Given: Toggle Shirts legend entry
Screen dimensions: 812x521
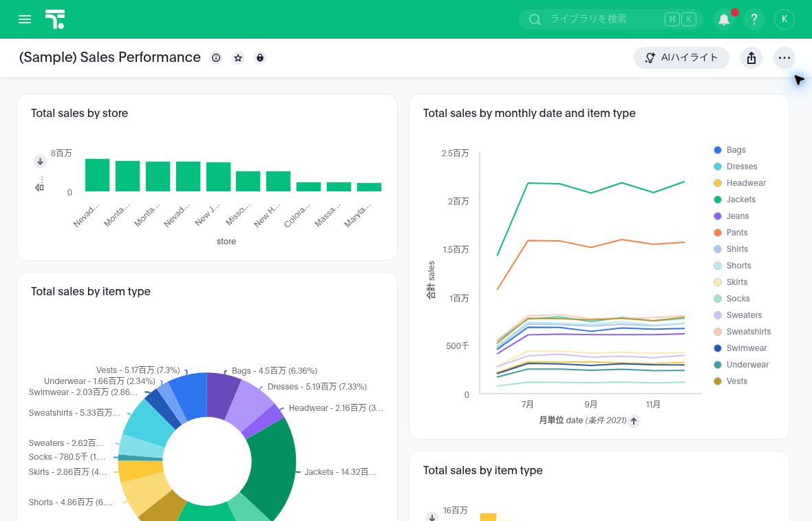Looking at the screenshot, I should (x=731, y=249).
